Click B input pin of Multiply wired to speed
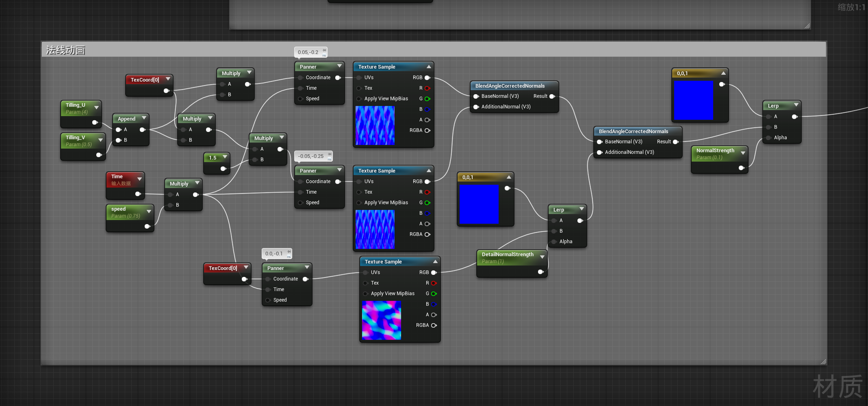The image size is (868, 406). [171, 205]
